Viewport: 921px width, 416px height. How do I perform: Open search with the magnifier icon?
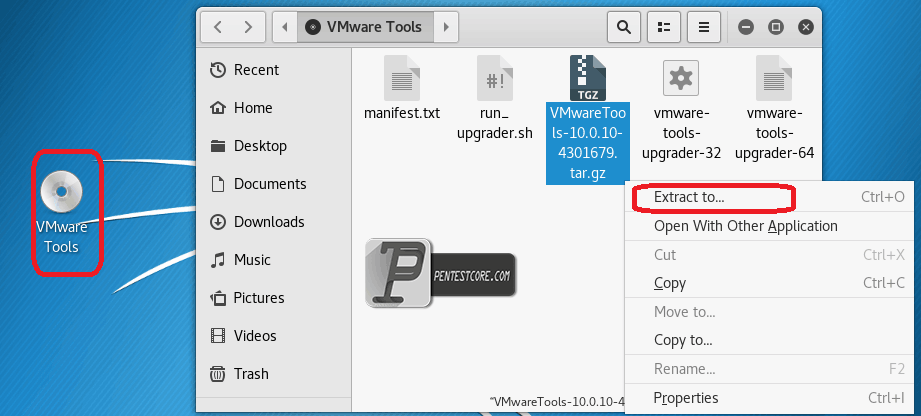623,27
